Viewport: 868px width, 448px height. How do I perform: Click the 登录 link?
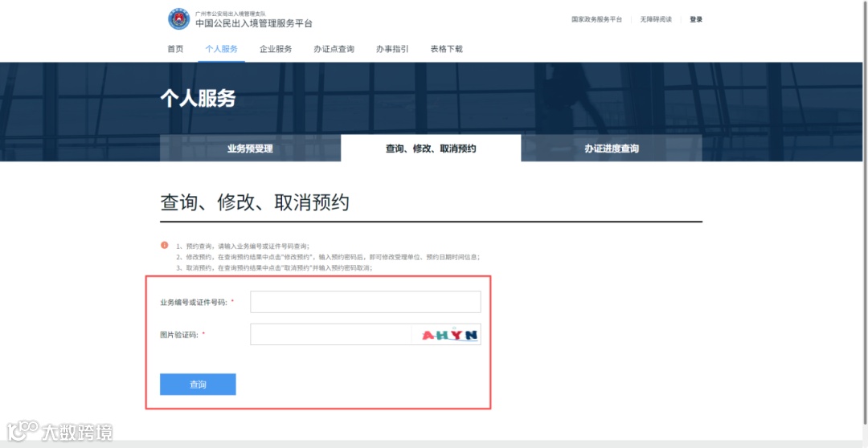[x=696, y=19]
